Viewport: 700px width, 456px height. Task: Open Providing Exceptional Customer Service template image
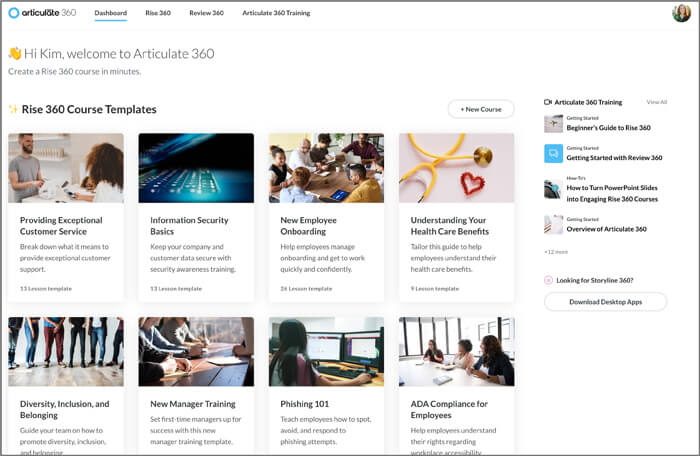point(66,168)
